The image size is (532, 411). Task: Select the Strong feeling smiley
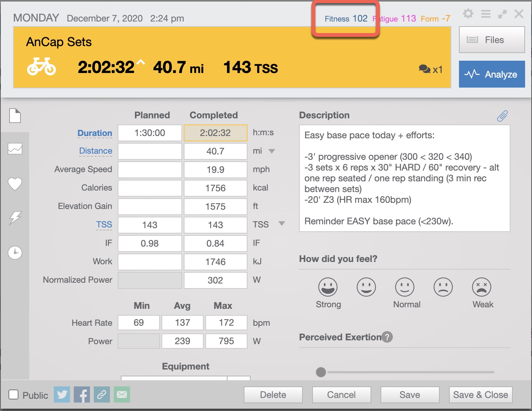click(x=328, y=287)
